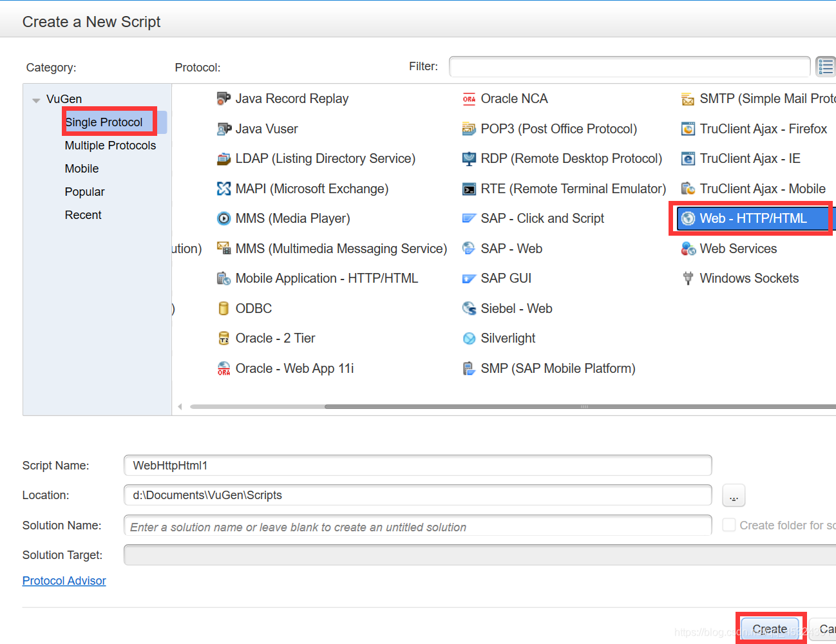Screen dimensions: 836x644
Task: Click the Java Record Replay protocol icon
Action: (x=223, y=99)
